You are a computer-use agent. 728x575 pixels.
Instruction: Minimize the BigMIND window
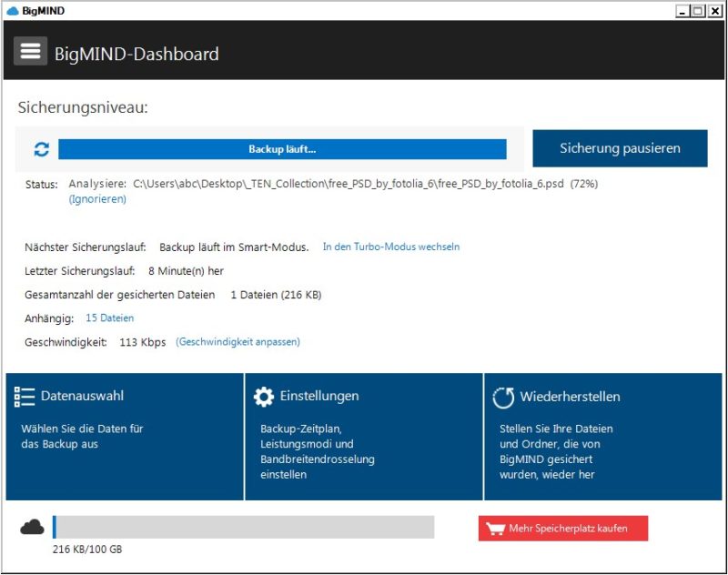pyautogui.click(x=682, y=11)
